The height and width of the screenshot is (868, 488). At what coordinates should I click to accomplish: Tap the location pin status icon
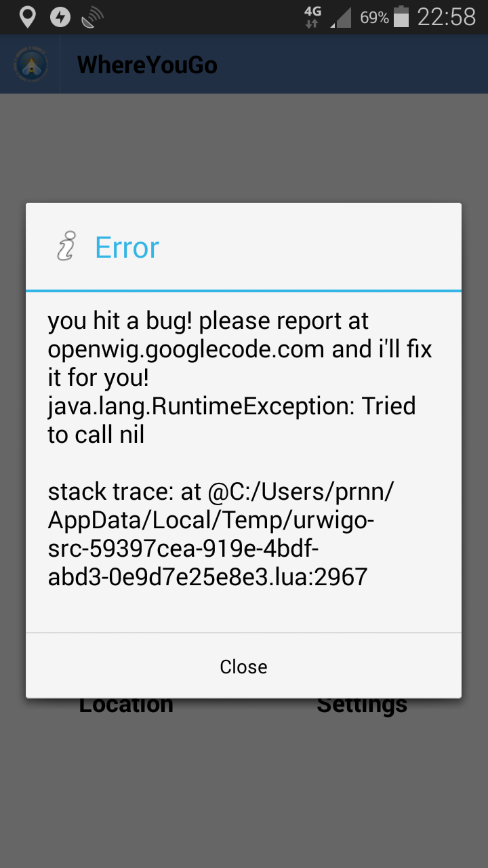pos(27,17)
